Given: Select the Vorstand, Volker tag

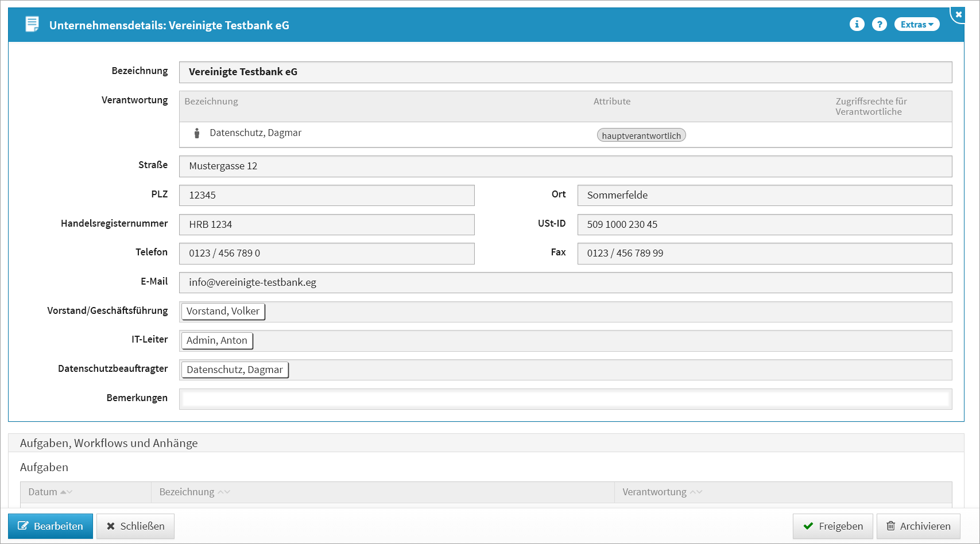Looking at the screenshot, I should click(x=223, y=311).
